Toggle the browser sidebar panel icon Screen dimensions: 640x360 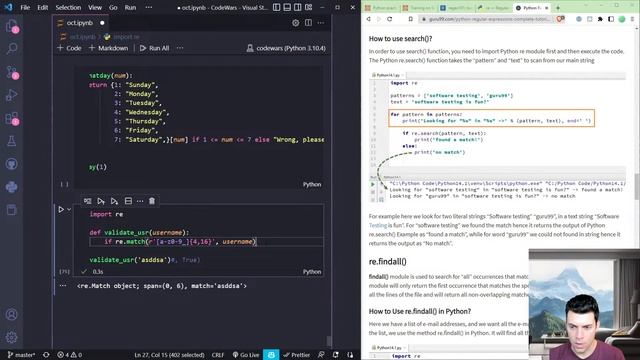tap(611, 19)
